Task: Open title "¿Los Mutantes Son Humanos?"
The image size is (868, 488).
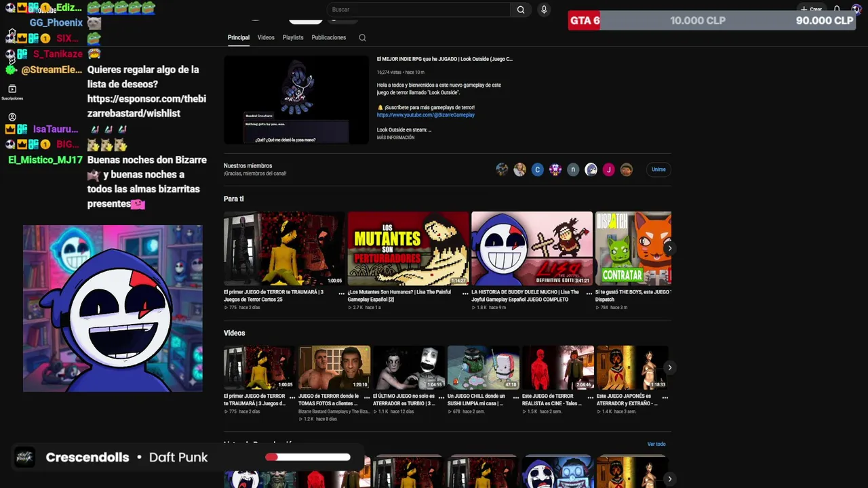Action: 399,296
